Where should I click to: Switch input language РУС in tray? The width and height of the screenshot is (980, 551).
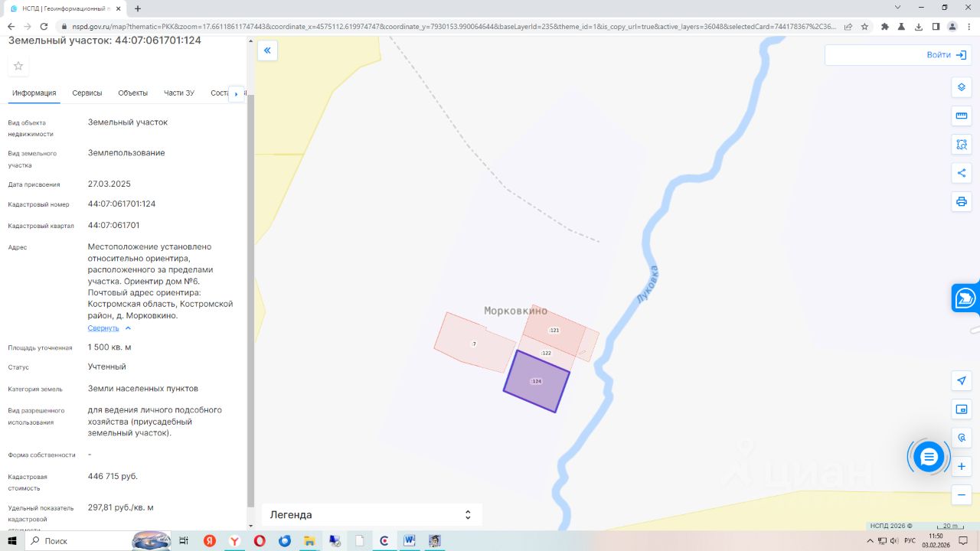(910, 541)
